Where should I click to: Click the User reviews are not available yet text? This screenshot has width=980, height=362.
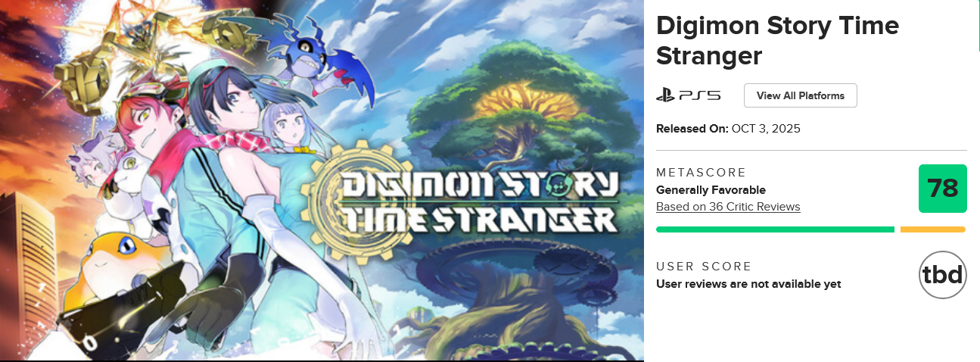748,284
